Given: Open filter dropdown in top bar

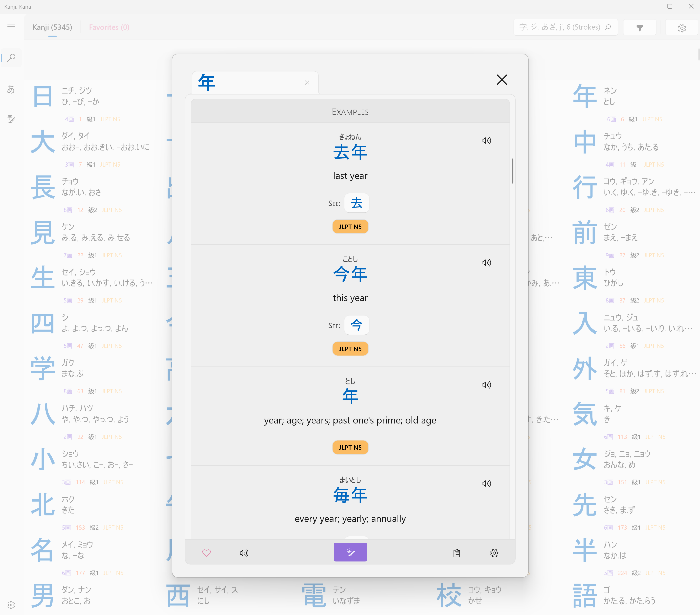Looking at the screenshot, I should [x=639, y=27].
